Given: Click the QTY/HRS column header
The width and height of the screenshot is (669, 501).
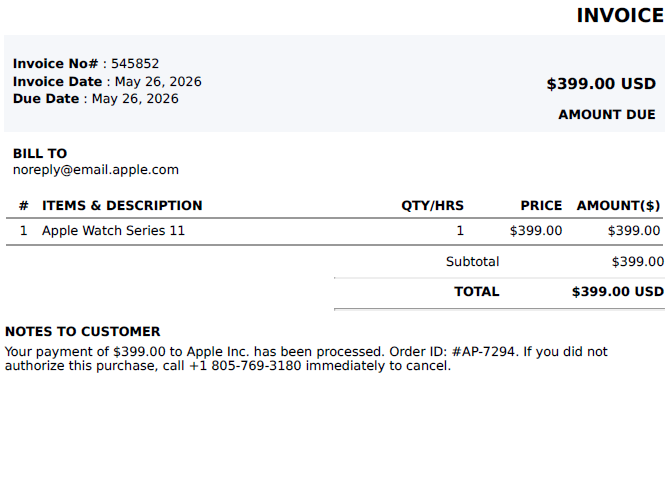Looking at the screenshot, I should click(x=432, y=206).
